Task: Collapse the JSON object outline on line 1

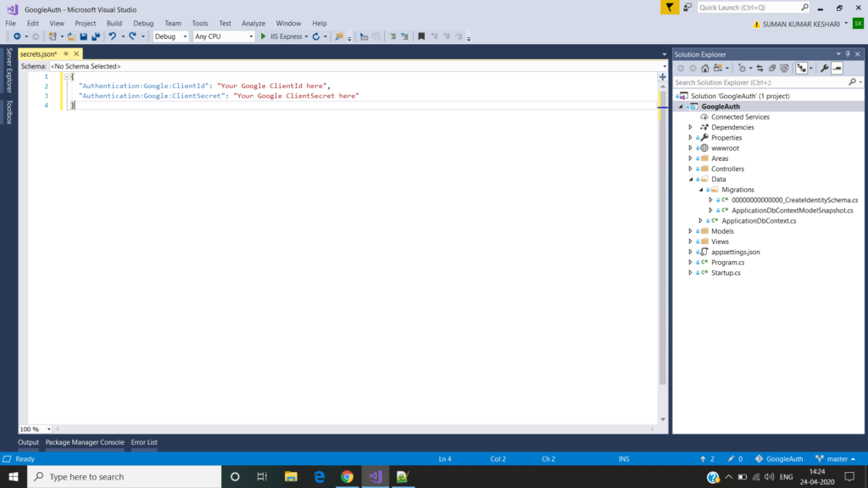Action: pyautogui.click(x=66, y=77)
